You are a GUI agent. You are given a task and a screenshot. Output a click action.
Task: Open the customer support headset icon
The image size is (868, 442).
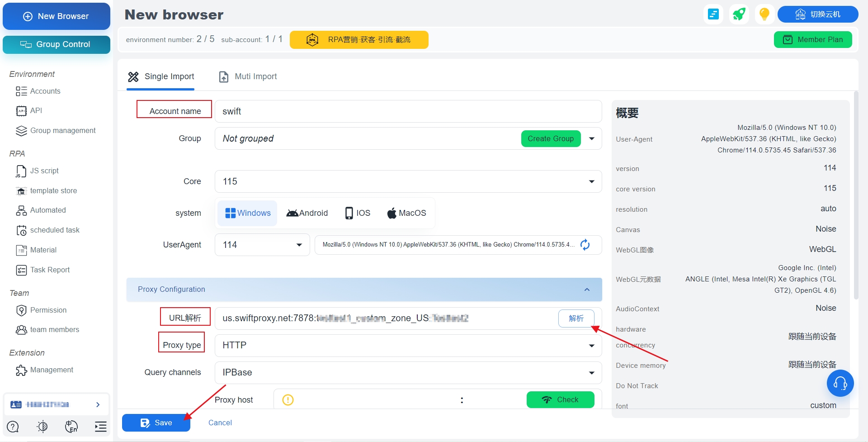pos(840,384)
